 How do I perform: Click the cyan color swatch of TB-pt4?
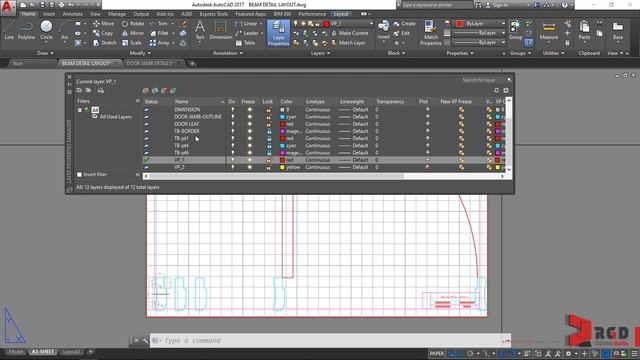click(282, 146)
